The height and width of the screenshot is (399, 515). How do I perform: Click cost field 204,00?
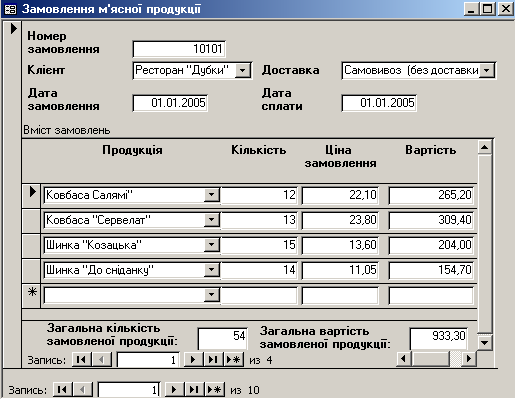coord(431,245)
